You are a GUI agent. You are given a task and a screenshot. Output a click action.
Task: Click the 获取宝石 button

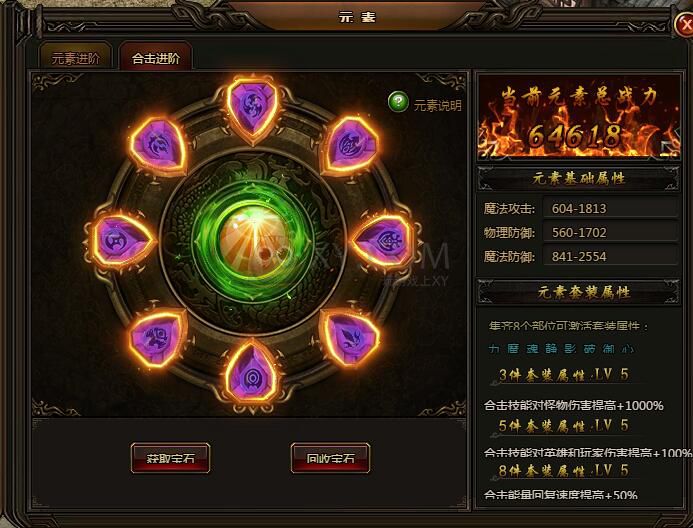coord(170,458)
